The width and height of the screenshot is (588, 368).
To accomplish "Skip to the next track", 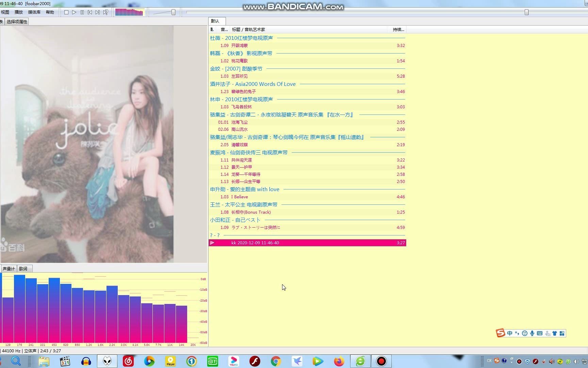I will tap(98, 12).
